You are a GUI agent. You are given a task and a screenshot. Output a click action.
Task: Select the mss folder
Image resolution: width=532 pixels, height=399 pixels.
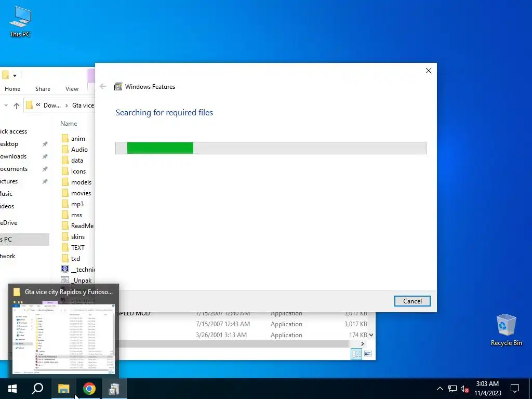click(x=78, y=215)
